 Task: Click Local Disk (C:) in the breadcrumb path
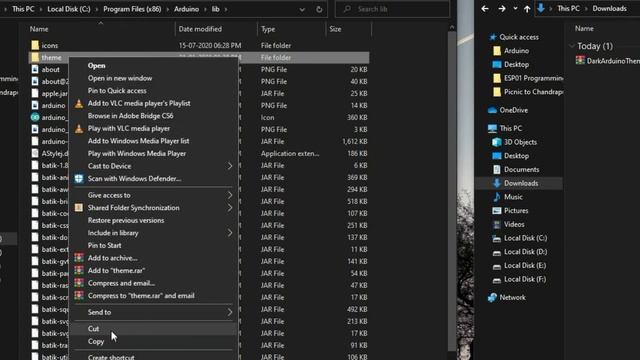tap(69, 9)
